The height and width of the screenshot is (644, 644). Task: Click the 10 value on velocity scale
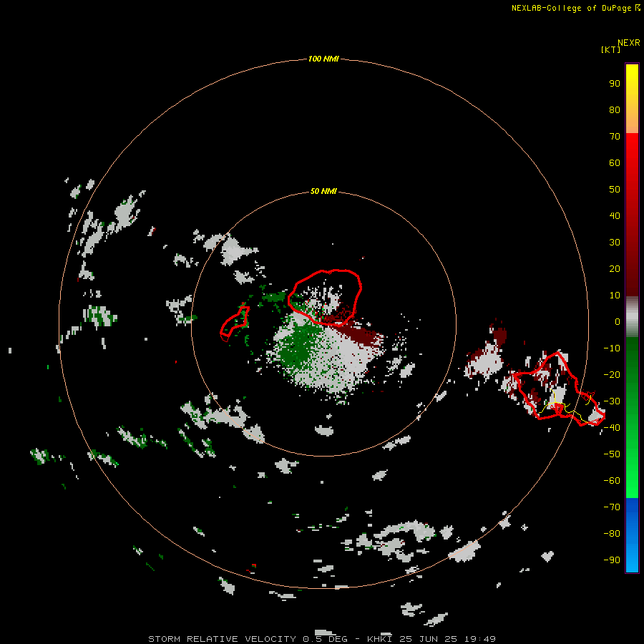tap(615, 296)
